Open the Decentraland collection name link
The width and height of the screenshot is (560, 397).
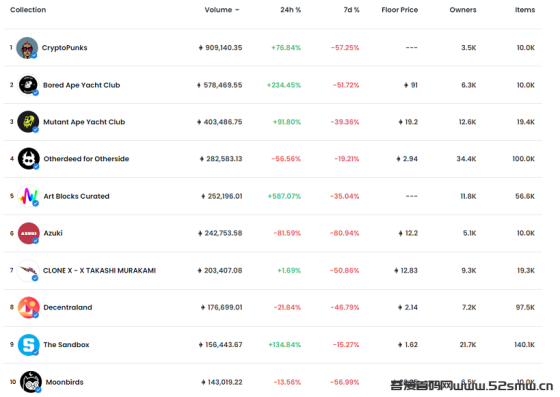tap(68, 307)
